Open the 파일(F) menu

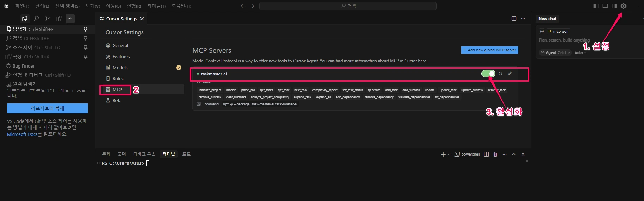click(22, 6)
